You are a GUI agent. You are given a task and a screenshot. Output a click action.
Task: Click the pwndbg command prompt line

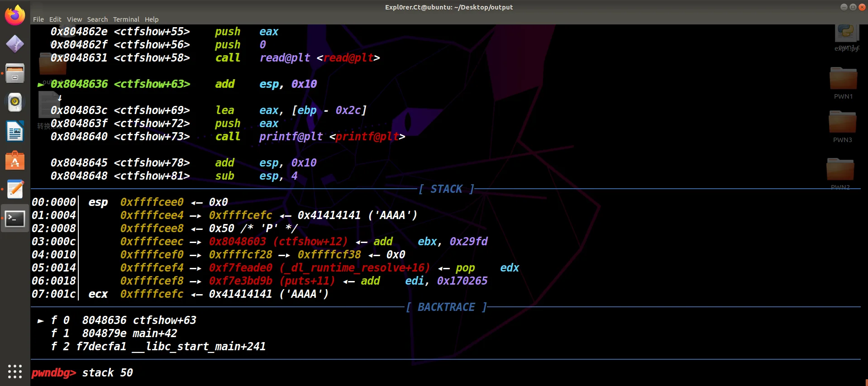pyautogui.click(x=272, y=373)
